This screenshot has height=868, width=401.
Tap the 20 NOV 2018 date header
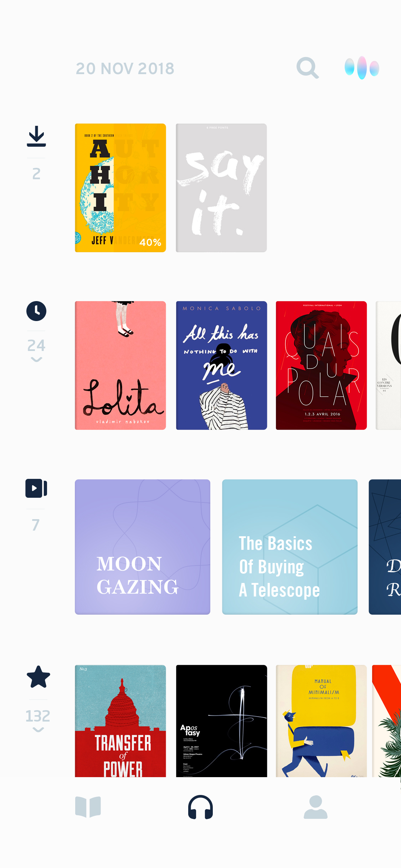pos(125,68)
